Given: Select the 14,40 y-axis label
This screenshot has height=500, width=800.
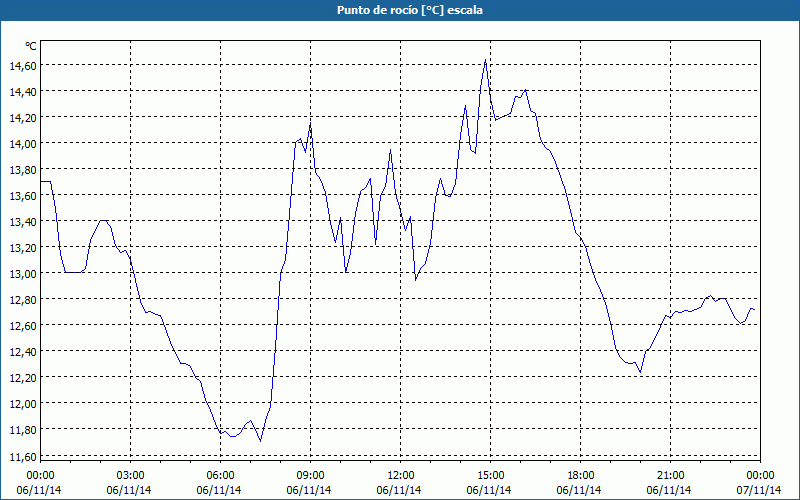Looking at the screenshot, I should tap(23, 91).
